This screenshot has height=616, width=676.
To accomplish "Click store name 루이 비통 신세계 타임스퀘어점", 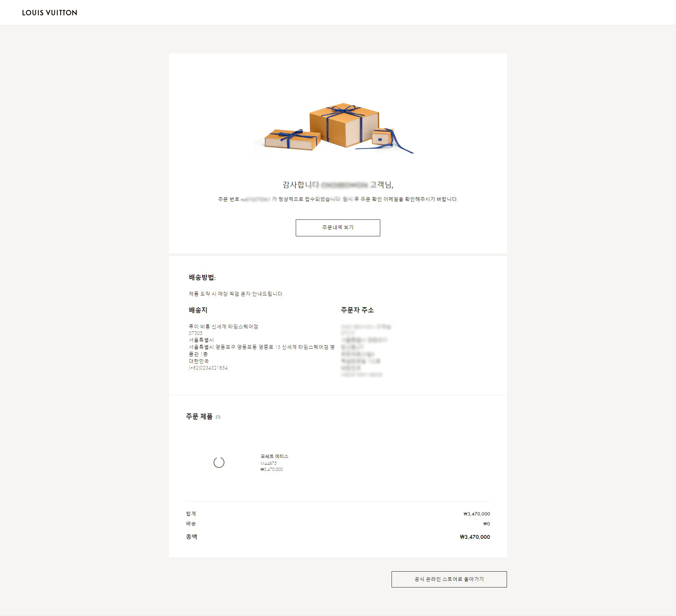I will 223,326.
